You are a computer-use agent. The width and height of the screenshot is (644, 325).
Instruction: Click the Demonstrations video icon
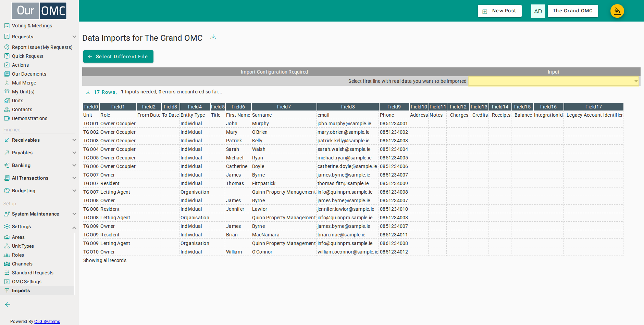tap(7, 118)
